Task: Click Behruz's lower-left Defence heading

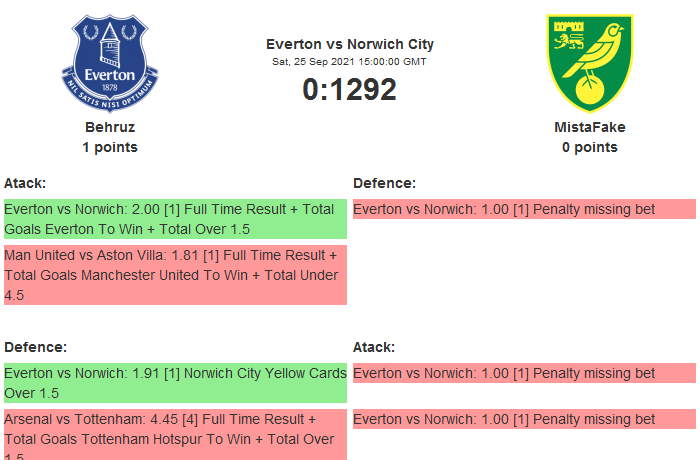Action: pos(35,347)
